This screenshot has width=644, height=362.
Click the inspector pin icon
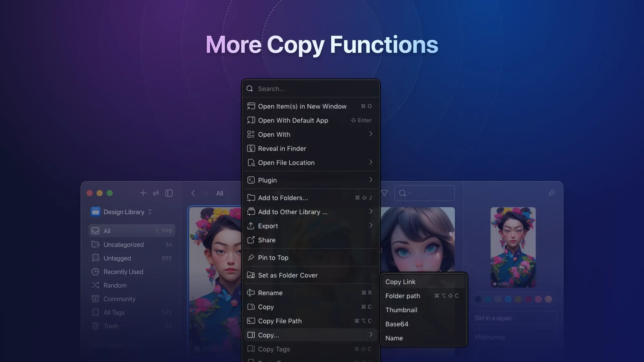(551, 193)
